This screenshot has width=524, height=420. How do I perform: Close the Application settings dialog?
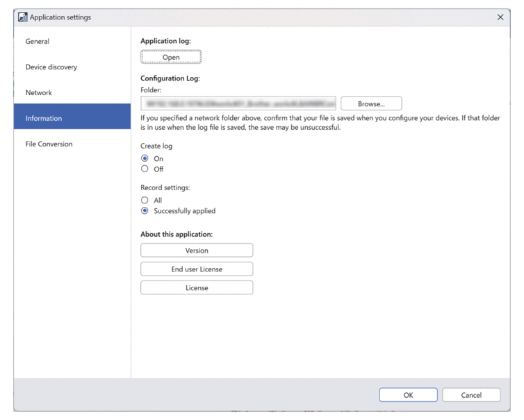(x=500, y=17)
